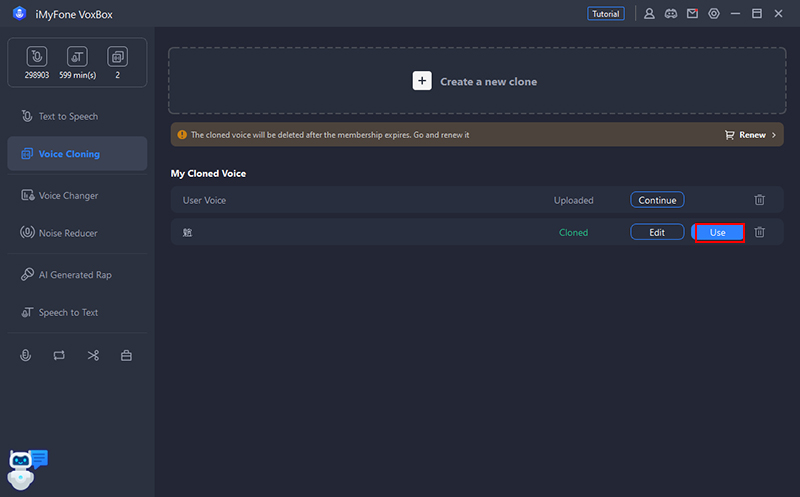This screenshot has height=497, width=800.
Task: Click the clone slots count icon
Action: 117,56
